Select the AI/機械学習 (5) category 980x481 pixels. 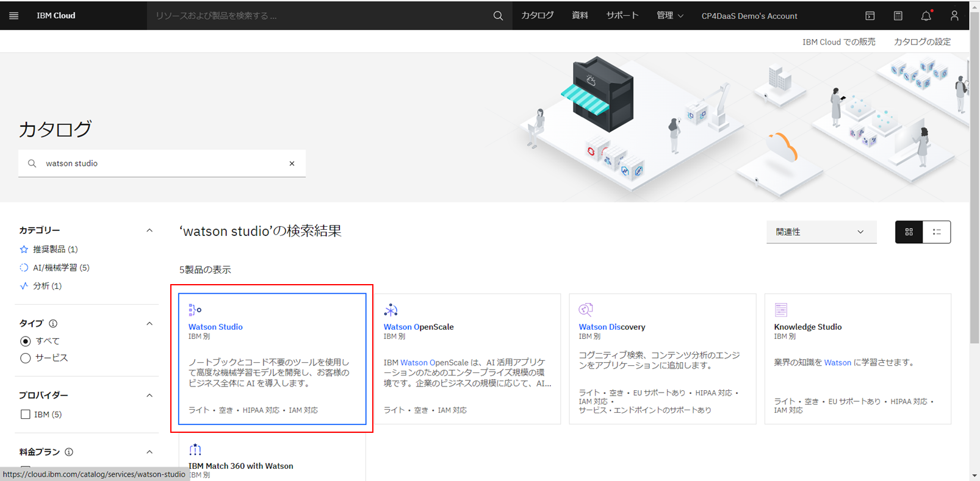pos(61,268)
